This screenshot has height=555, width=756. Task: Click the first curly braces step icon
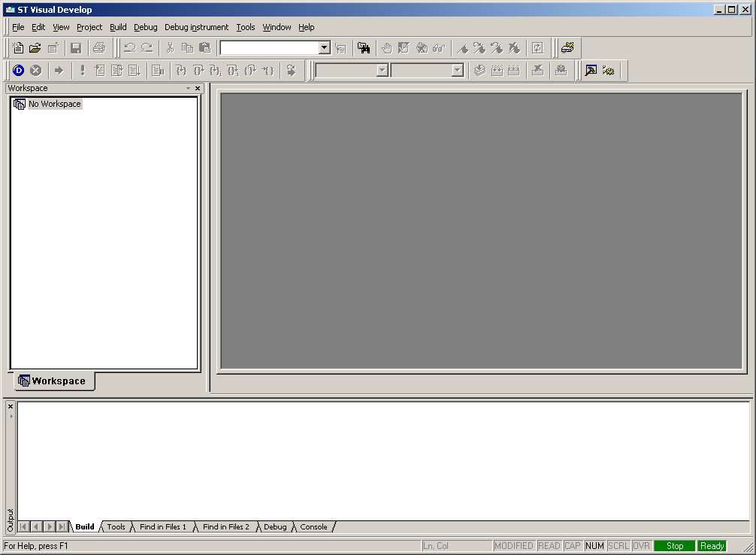point(181,71)
